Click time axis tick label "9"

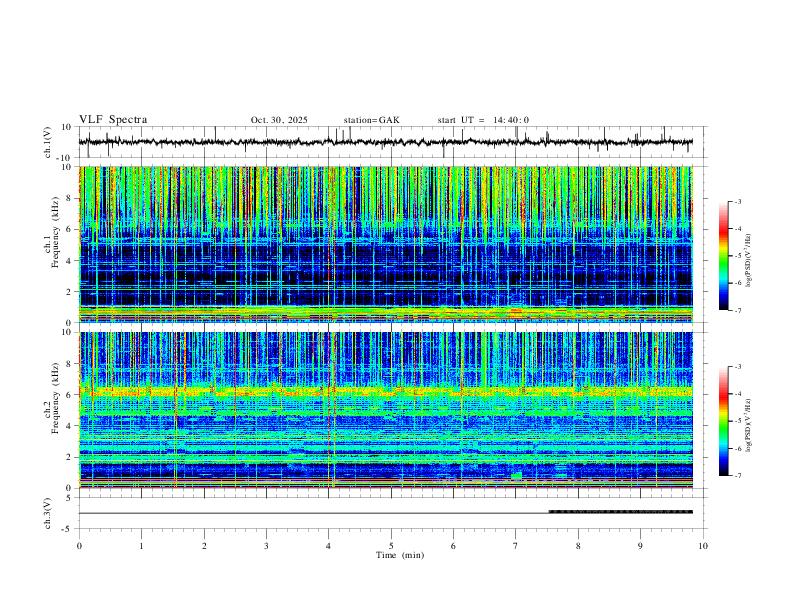tap(640, 546)
